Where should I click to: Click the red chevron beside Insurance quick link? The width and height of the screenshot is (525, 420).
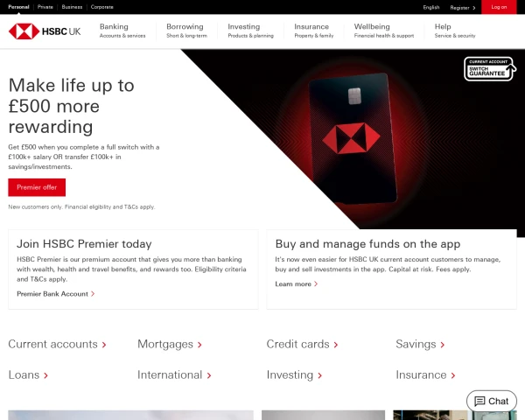pos(453,375)
